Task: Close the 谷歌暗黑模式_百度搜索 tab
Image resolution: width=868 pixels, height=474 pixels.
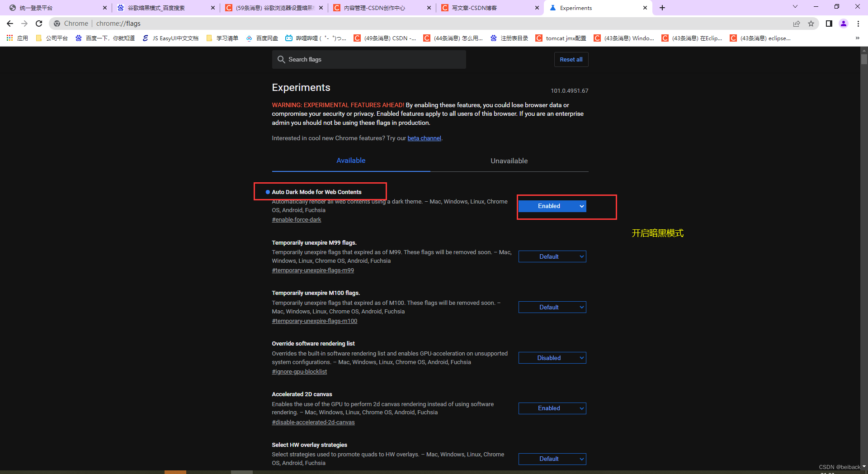Action: [213, 8]
